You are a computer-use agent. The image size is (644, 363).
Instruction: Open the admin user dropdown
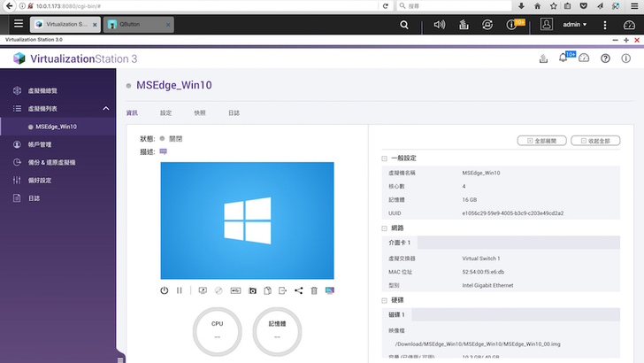pyautogui.click(x=574, y=25)
